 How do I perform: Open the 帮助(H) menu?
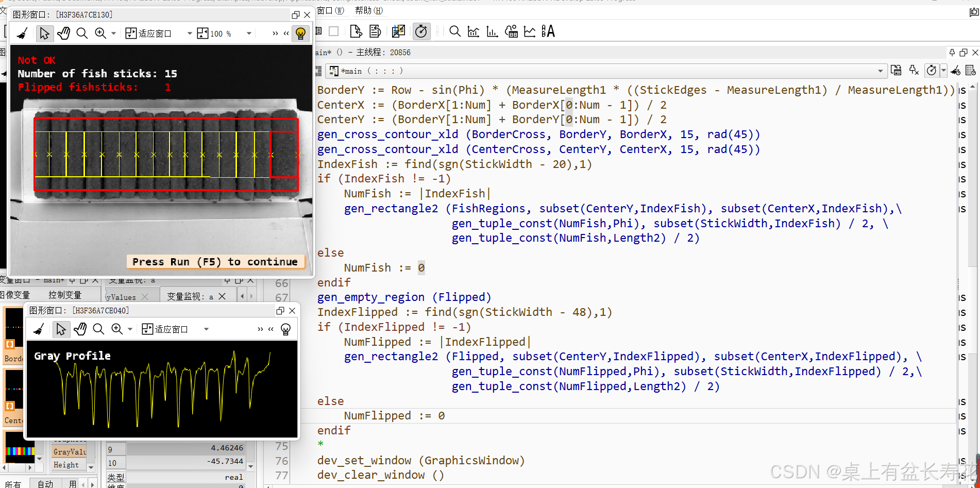point(369,10)
